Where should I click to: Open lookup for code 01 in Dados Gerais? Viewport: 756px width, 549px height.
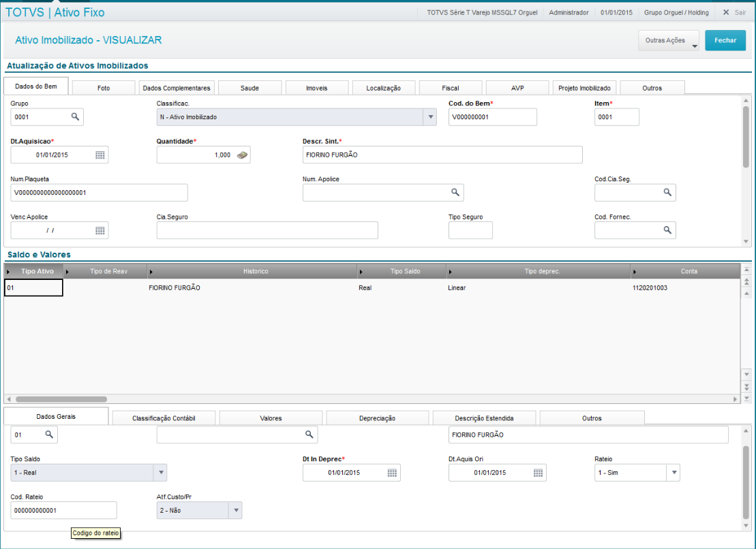pyautogui.click(x=49, y=435)
